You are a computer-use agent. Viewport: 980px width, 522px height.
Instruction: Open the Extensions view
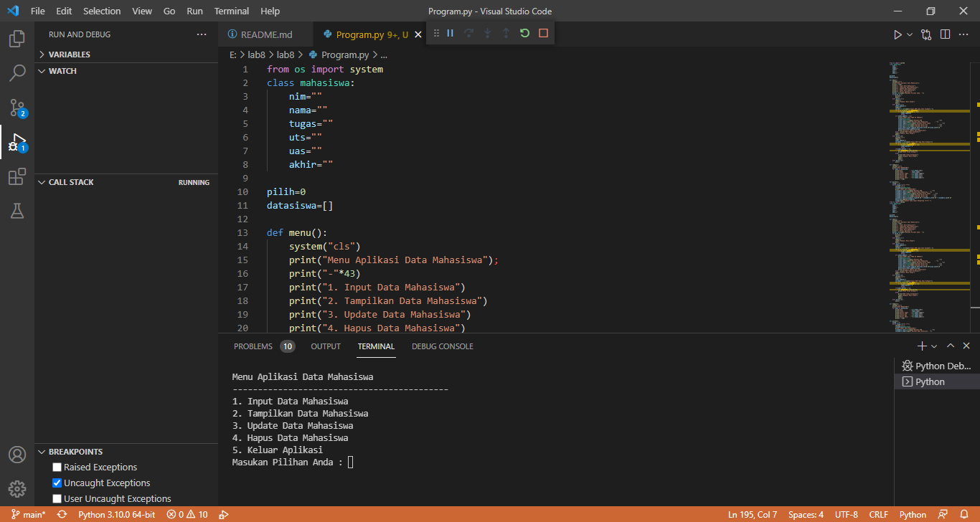tap(17, 176)
